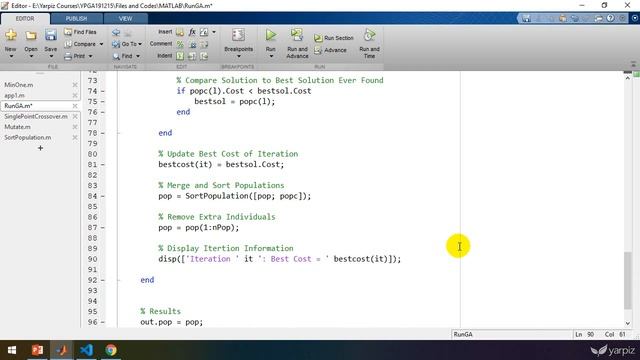The height and width of the screenshot is (360, 640).
Task: Click the Compare files button
Action: pos(80,44)
